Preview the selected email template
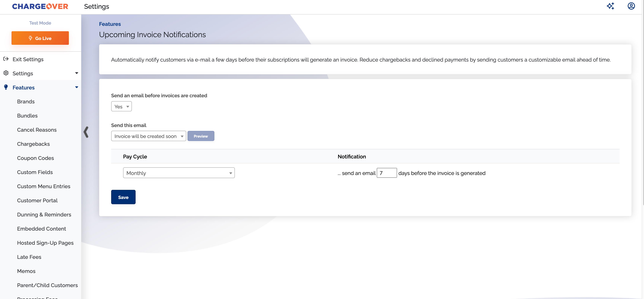 [x=201, y=136]
